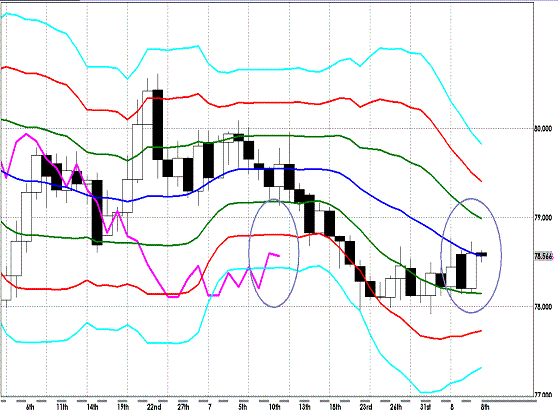Click the 79,000 price axis label
Viewport: 558px width, 412px height.
(543, 218)
